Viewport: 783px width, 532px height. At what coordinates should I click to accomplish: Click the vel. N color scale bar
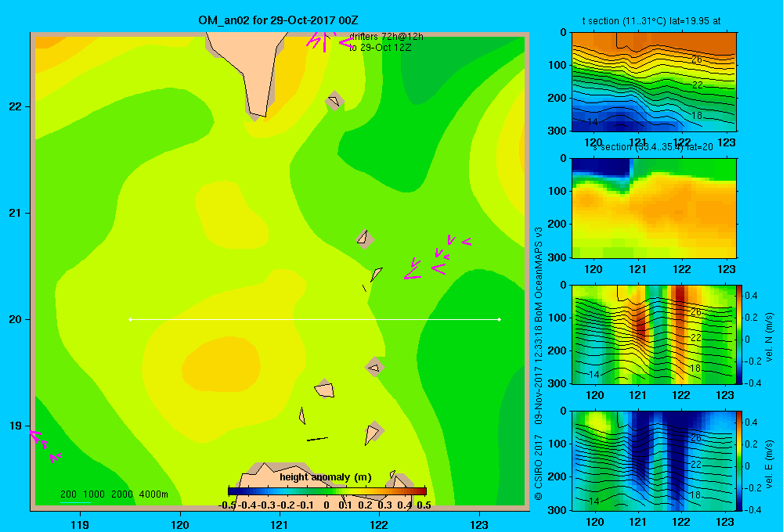(740, 334)
